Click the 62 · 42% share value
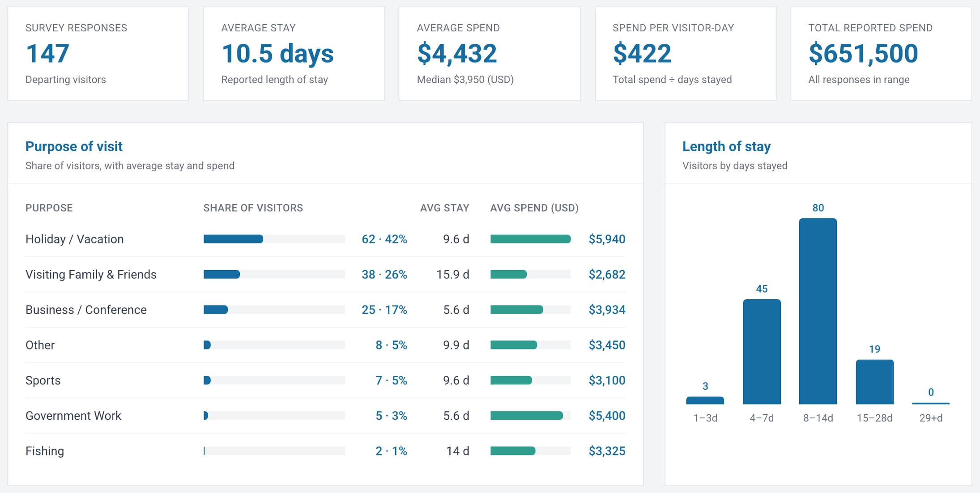This screenshot has height=493, width=980. click(384, 239)
